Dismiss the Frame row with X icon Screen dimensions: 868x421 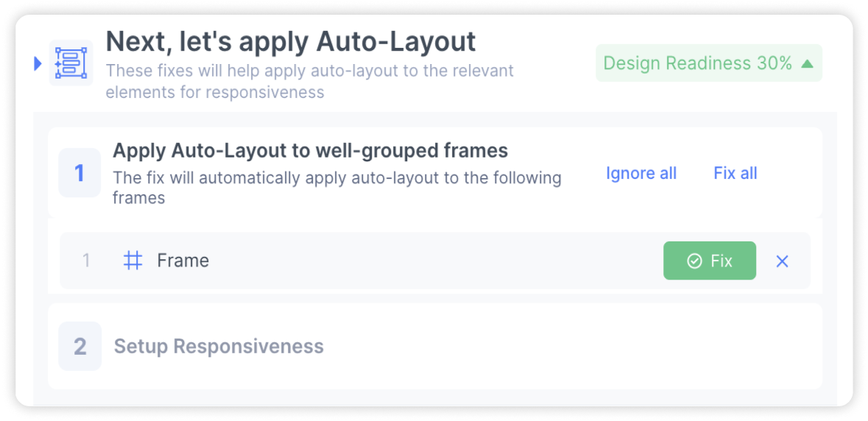[782, 261]
